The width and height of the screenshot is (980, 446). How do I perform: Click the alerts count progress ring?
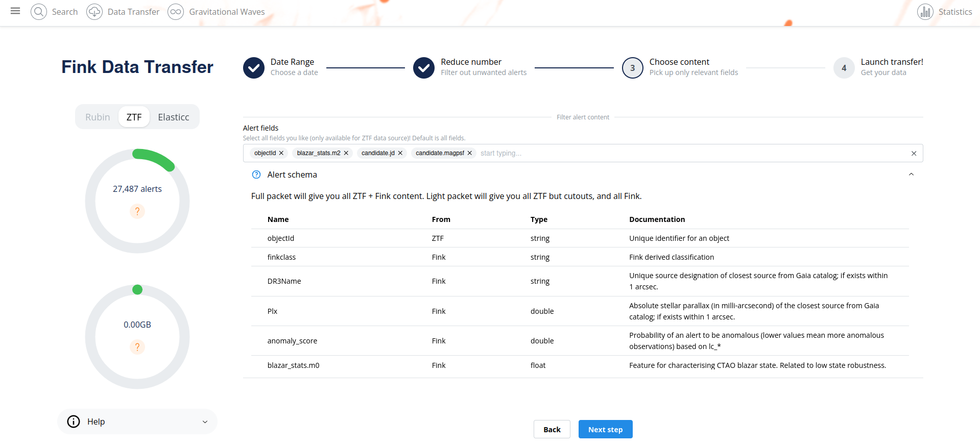pos(137,201)
